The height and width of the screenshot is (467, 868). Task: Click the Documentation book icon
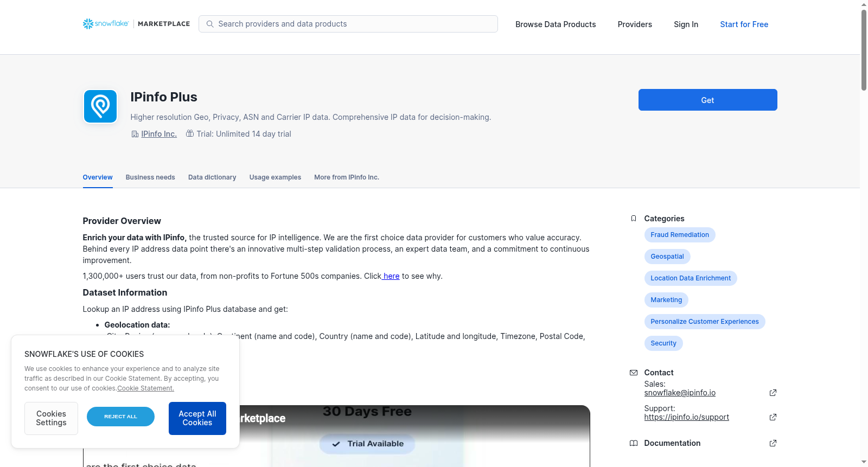tap(634, 443)
